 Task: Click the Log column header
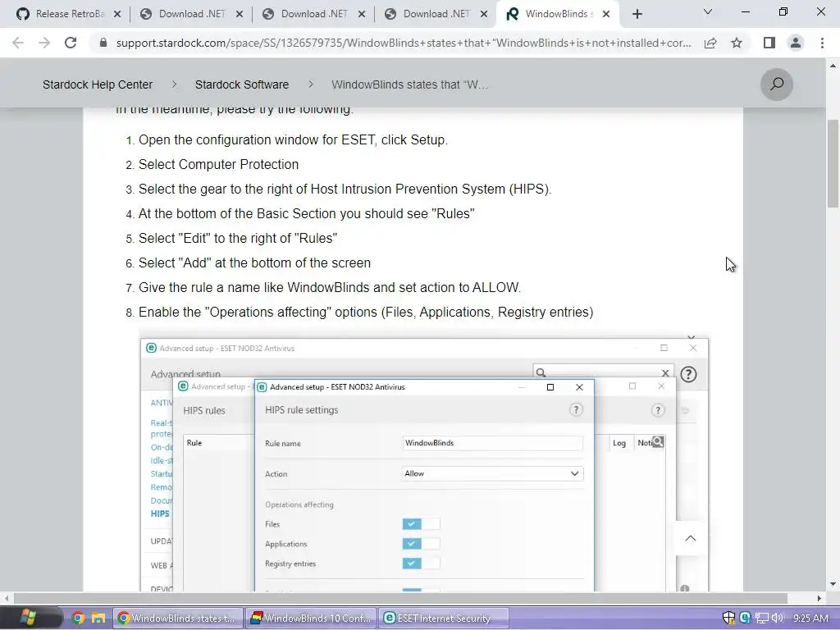619,443
